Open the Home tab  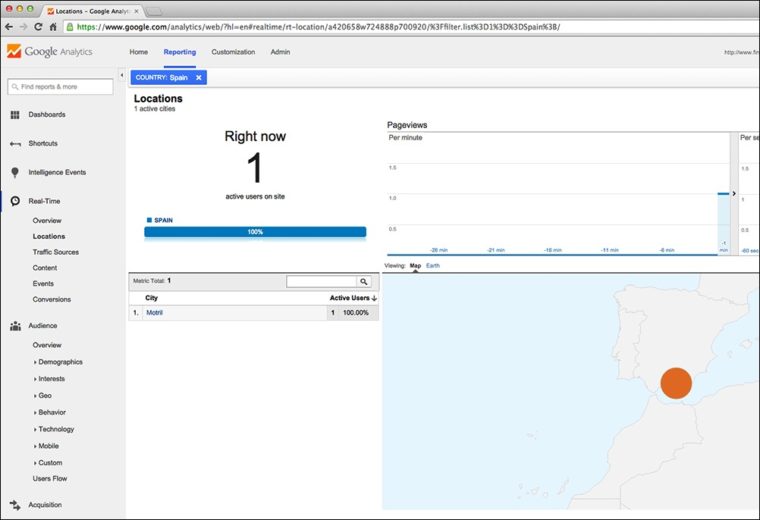coord(139,52)
